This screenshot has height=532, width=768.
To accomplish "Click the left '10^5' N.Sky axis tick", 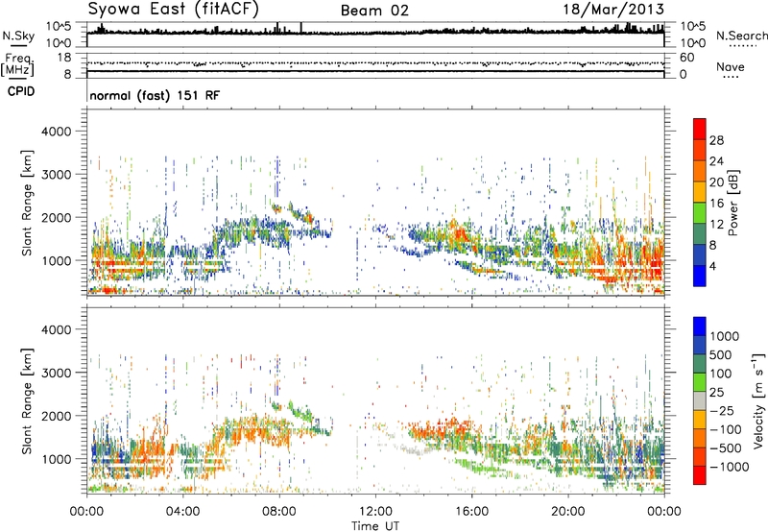I will [59, 26].
